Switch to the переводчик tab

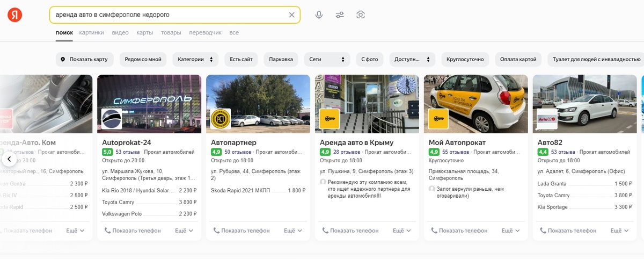click(205, 33)
